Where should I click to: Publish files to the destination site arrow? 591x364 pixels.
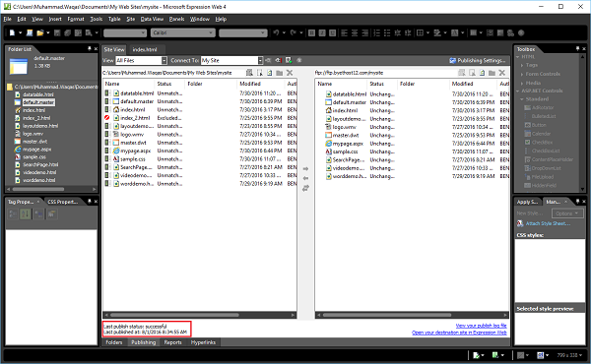(305, 168)
